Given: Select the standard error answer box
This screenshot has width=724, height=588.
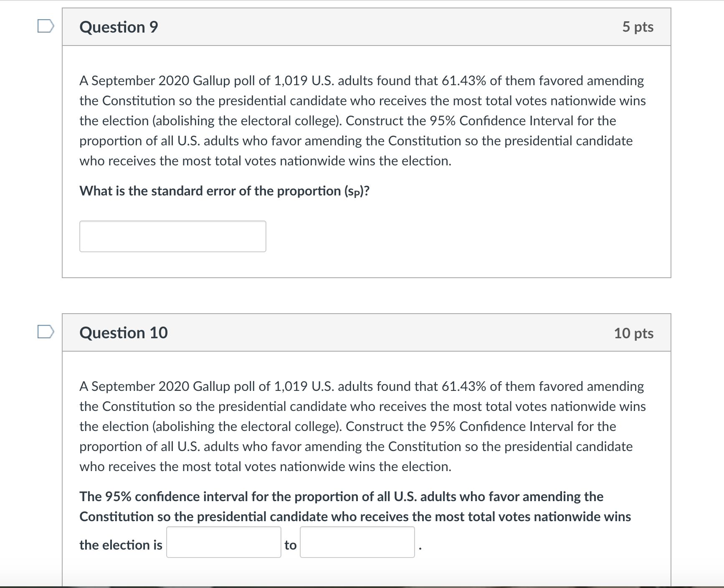Looking at the screenshot, I should [173, 236].
